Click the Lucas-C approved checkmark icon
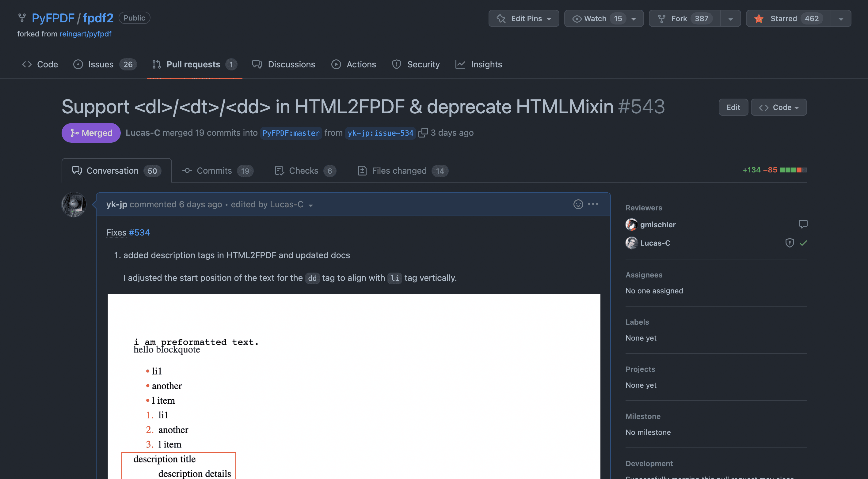868x479 pixels. [803, 243]
